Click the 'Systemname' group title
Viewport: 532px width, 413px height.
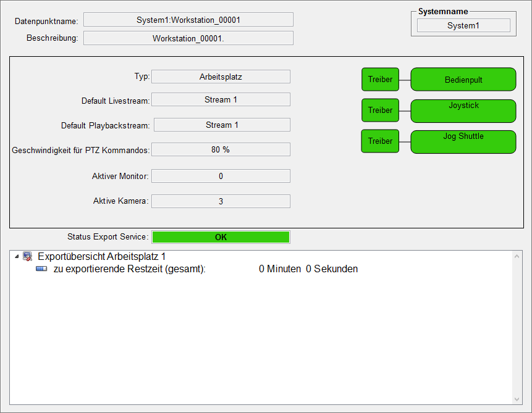tap(443, 12)
